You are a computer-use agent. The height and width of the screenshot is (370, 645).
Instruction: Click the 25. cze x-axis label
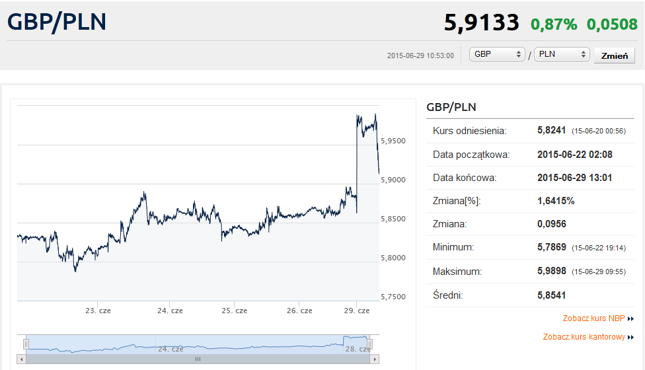[234, 311]
